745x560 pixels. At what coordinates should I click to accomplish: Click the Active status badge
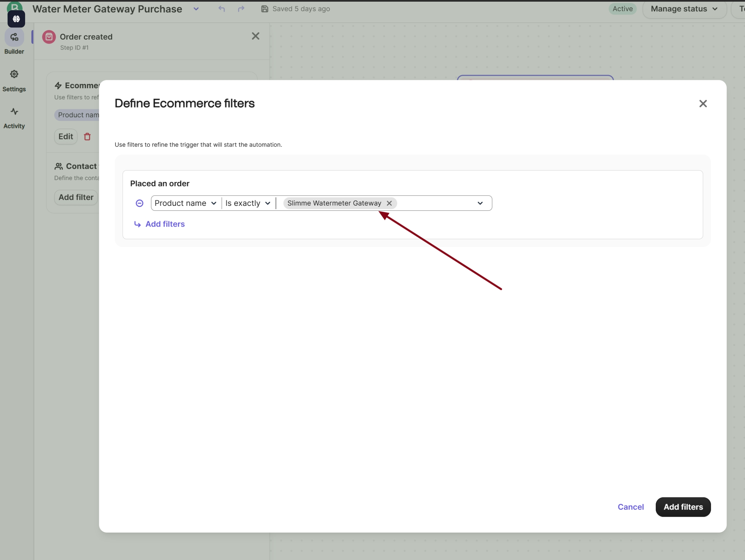[x=622, y=9]
